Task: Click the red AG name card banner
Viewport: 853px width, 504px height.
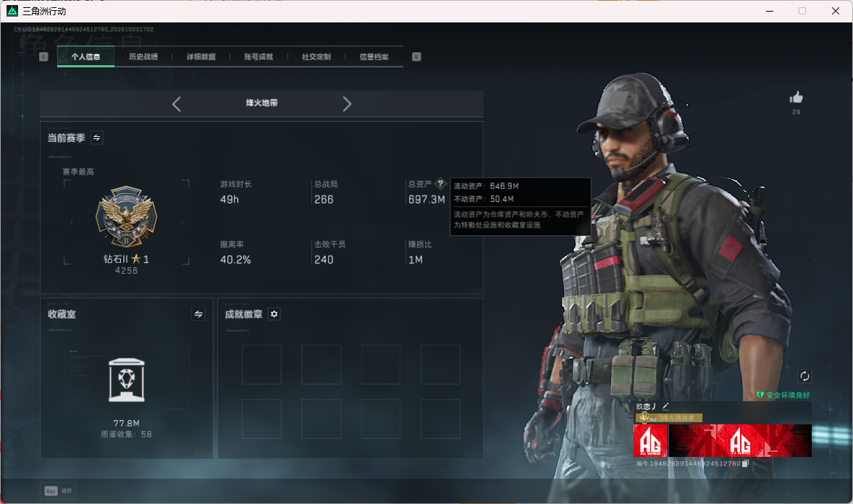Action: click(x=740, y=440)
